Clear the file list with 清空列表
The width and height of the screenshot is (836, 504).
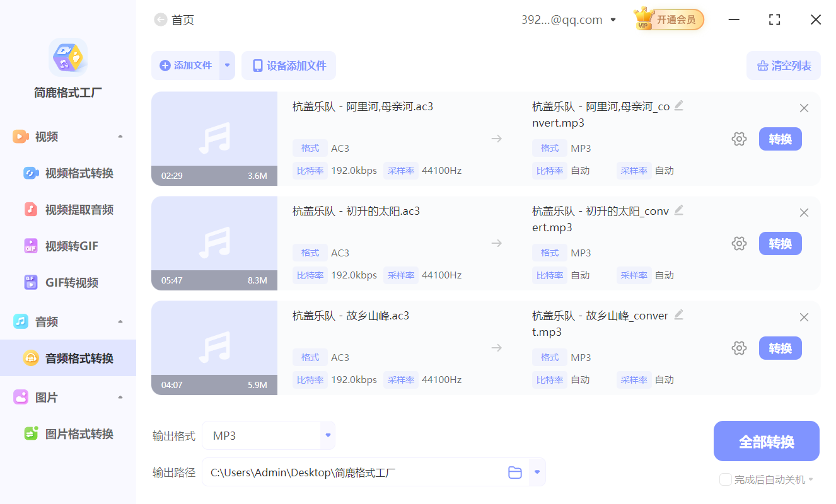click(x=784, y=66)
